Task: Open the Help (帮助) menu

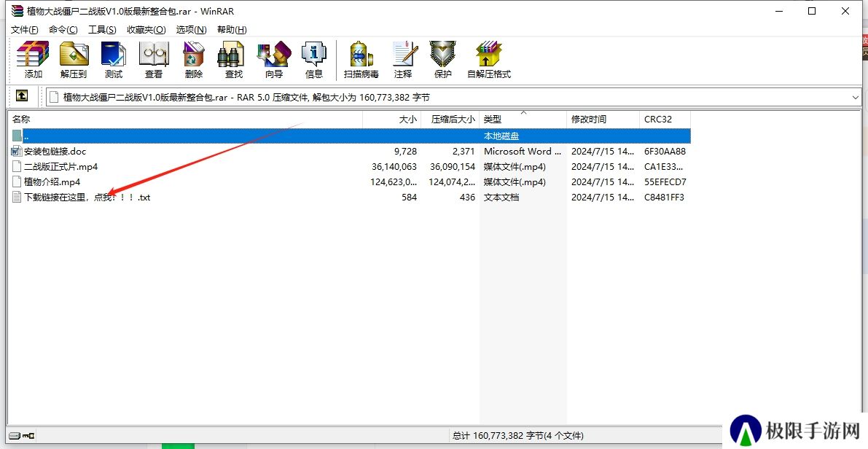Action: click(232, 29)
